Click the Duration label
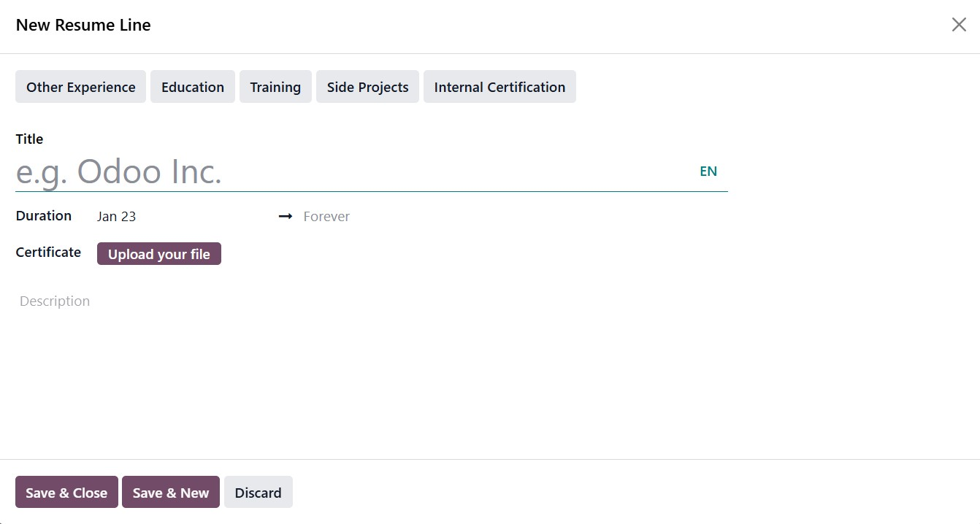This screenshot has width=980, height=524. [44, 216]
